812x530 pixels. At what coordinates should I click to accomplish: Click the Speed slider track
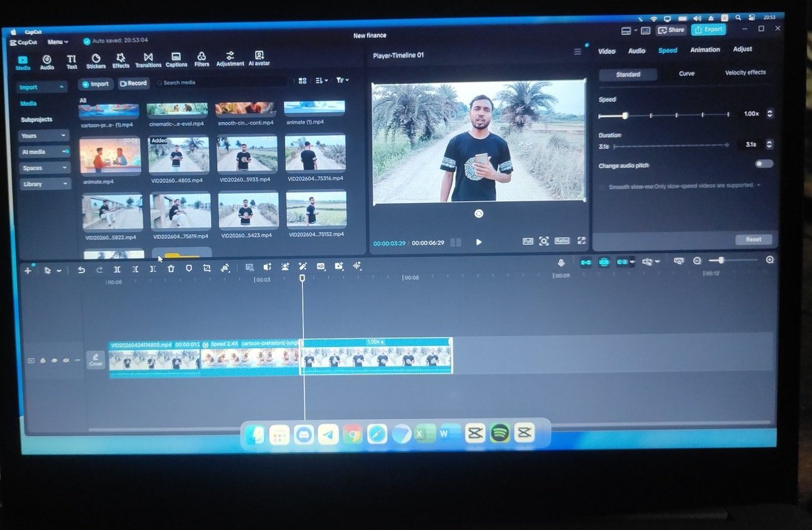[664, 115]
